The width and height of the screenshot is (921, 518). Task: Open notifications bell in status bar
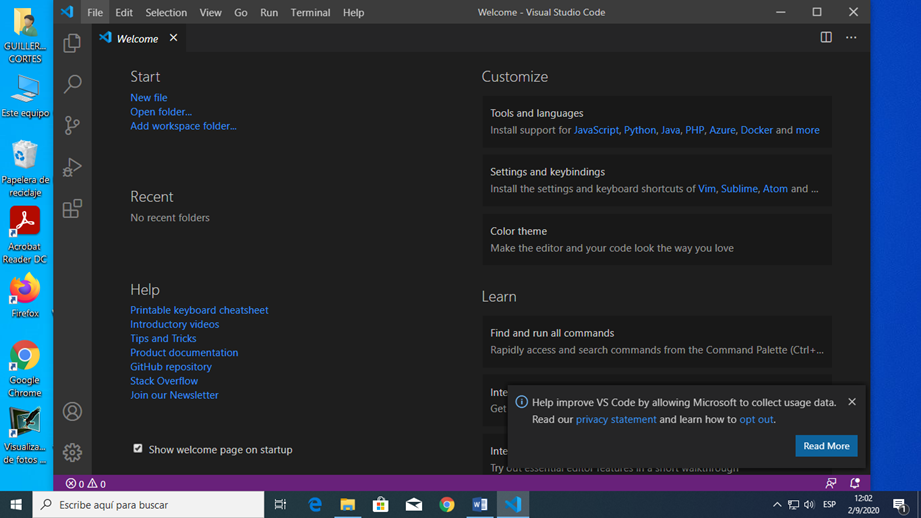[855, 483]
